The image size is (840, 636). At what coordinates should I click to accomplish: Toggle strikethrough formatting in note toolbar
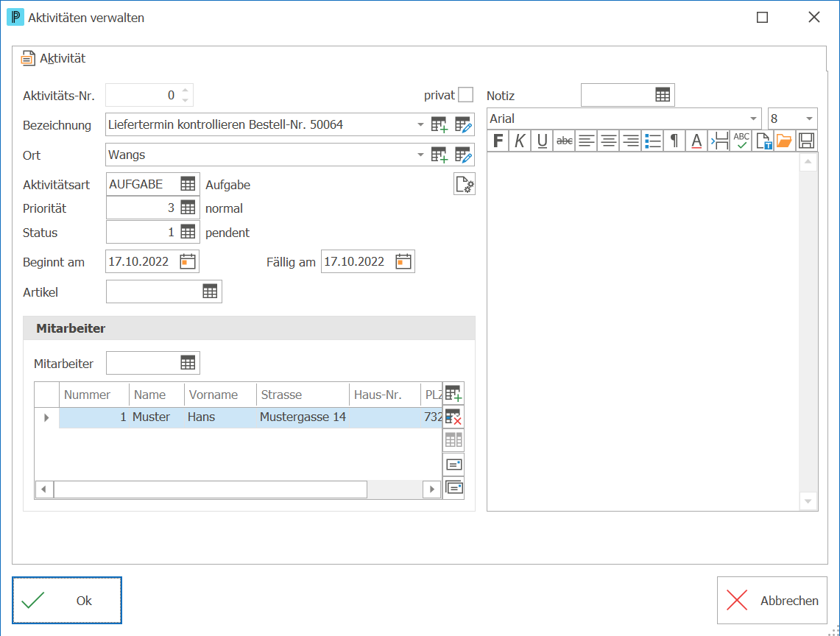[x=564, y=141]
